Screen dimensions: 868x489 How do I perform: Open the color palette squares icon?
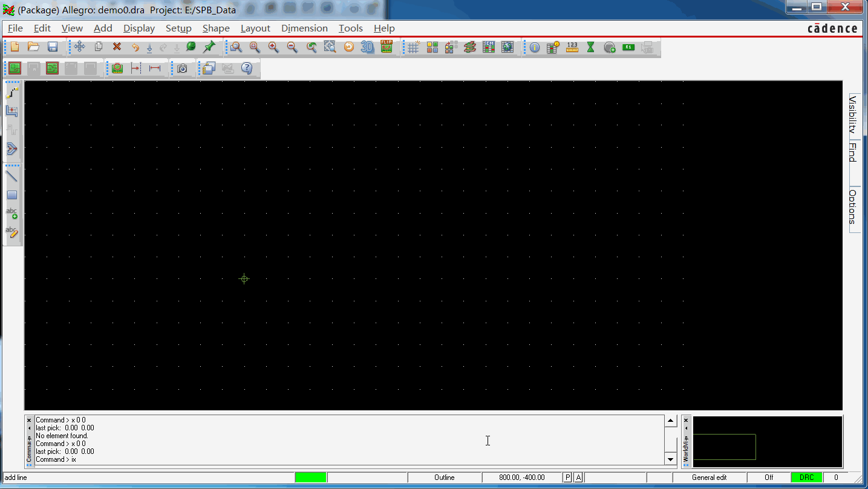[432, 47]
